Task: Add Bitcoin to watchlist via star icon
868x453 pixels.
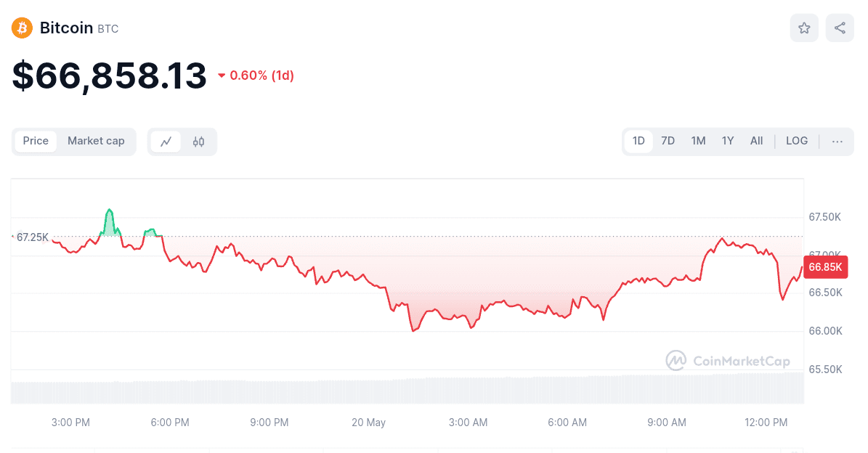Action: coord(804,27)
